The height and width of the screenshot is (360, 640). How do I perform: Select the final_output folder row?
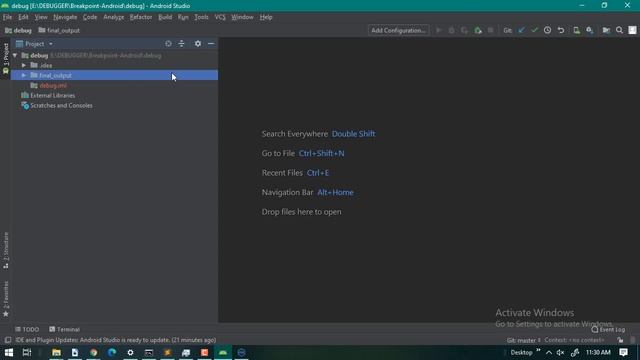[x=114, y=75]
